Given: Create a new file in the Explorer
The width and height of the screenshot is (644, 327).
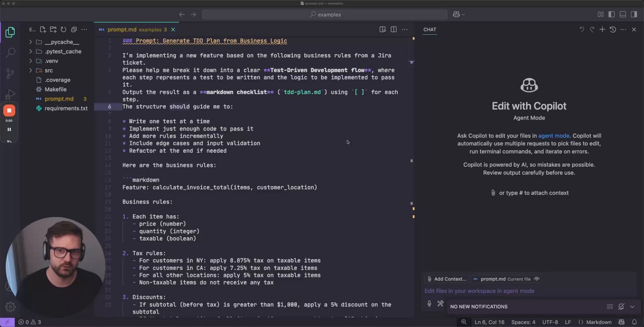Looking at the screenshot, I should point(43,30).
